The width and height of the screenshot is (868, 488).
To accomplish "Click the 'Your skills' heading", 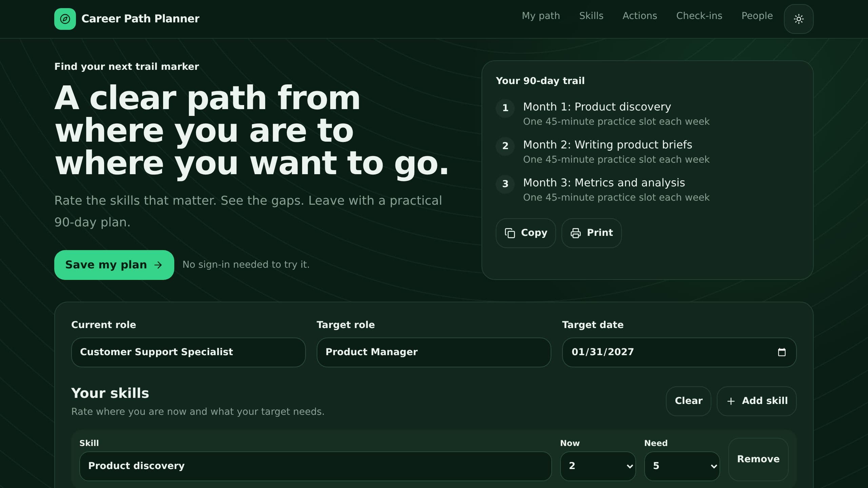I will [x=110, y=393].
